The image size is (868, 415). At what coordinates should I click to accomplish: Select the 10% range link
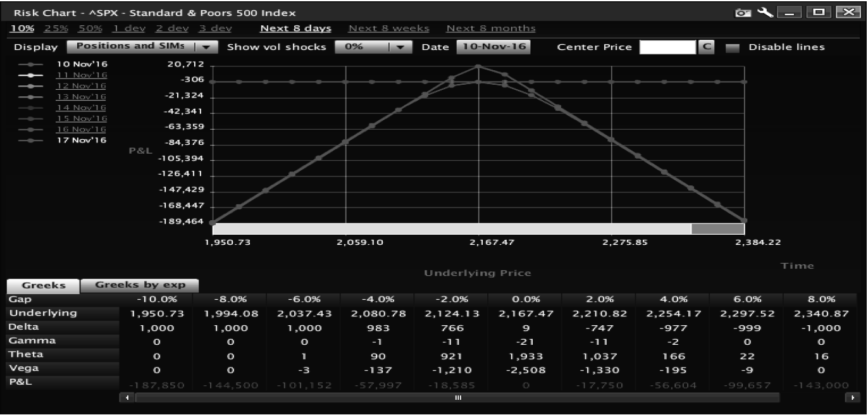[22, 28]
